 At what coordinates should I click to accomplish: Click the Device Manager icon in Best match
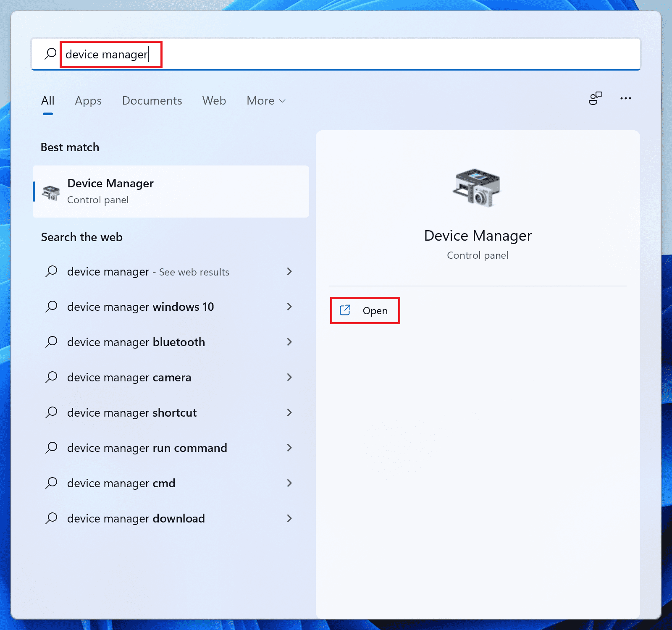[x=51, y=192]
